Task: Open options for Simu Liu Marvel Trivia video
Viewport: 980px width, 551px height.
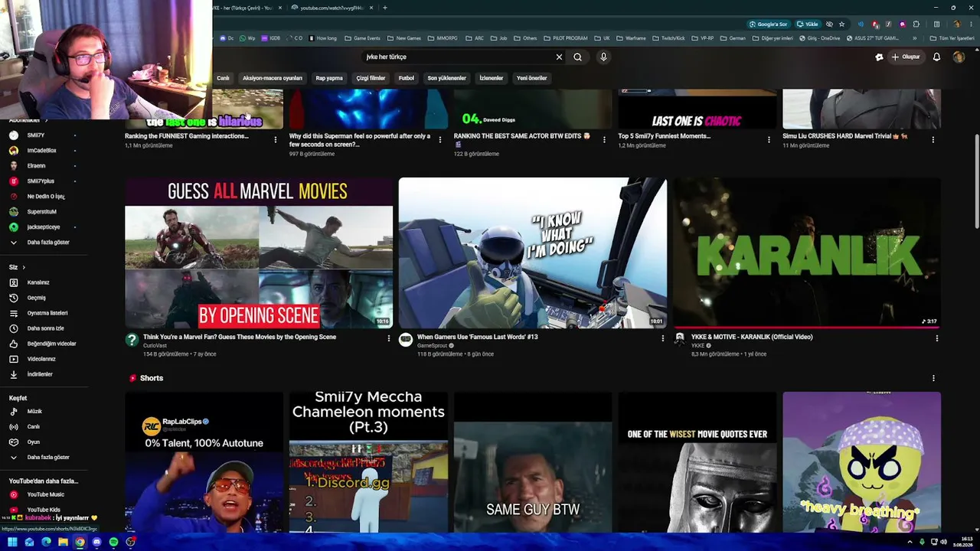Action: tap(933, 139)
